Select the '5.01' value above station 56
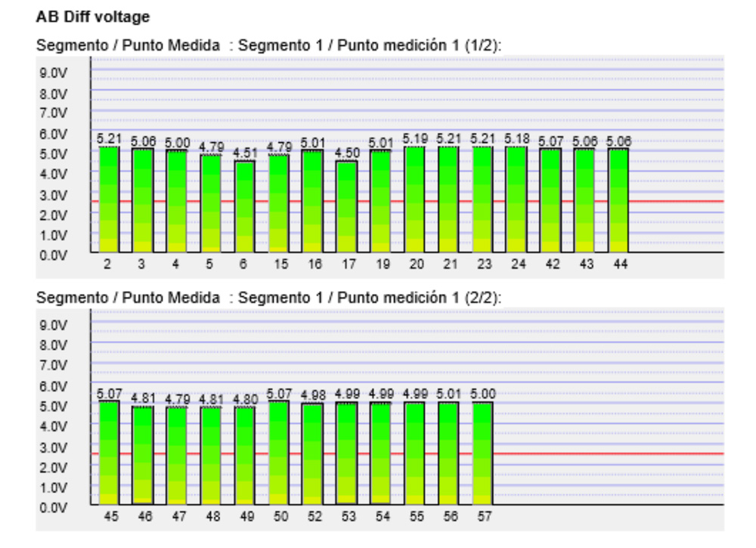The width and height of the screenshot is (756, 548). [448, 394]
